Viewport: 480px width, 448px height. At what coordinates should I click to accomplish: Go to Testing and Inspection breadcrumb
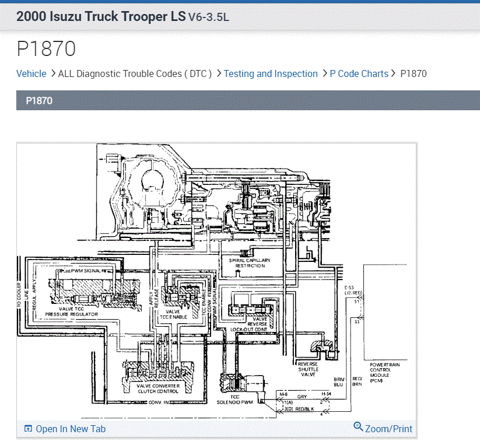pyautogui.click(x=271, y=74)
